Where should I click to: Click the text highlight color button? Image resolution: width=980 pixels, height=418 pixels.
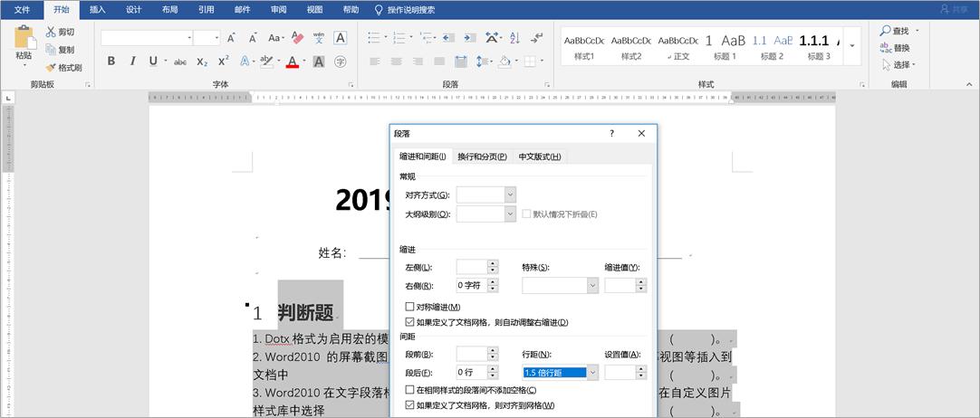266,62
